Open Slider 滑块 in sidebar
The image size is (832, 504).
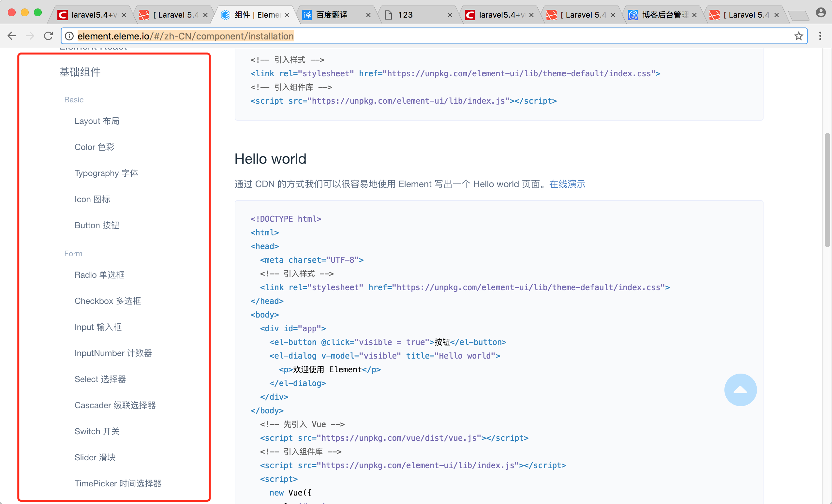tap(95, 457)
